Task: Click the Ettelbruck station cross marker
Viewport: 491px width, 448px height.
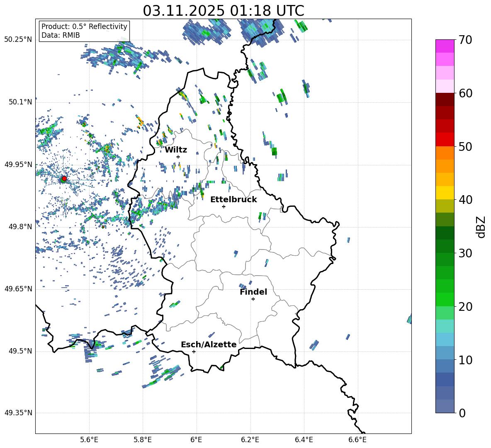Action: click(x=224, y=206)
